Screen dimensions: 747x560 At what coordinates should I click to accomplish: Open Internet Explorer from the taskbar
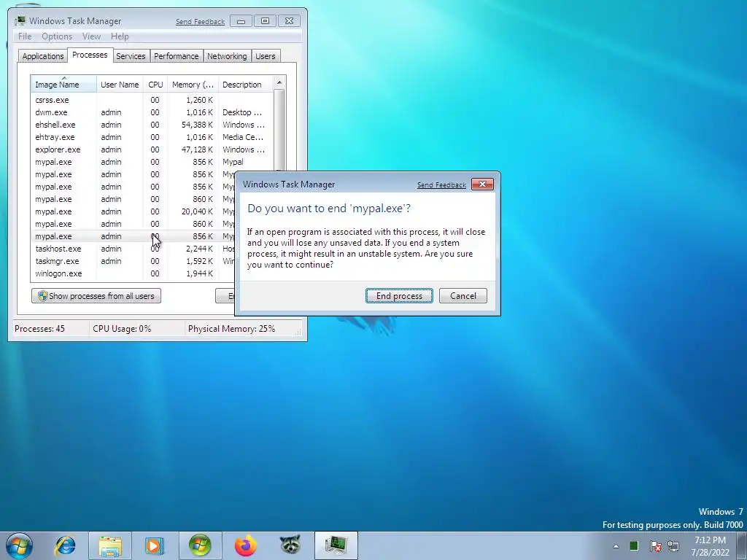[65, 545]
